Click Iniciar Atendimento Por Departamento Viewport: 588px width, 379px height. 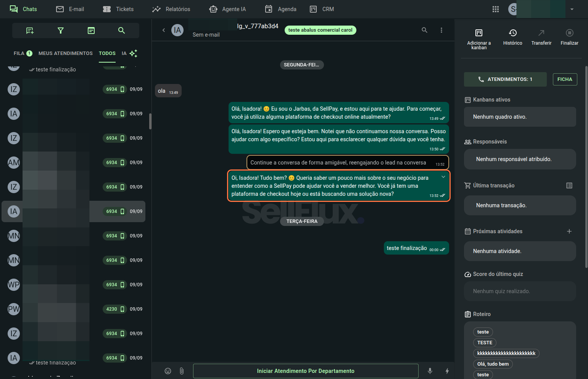306,371
